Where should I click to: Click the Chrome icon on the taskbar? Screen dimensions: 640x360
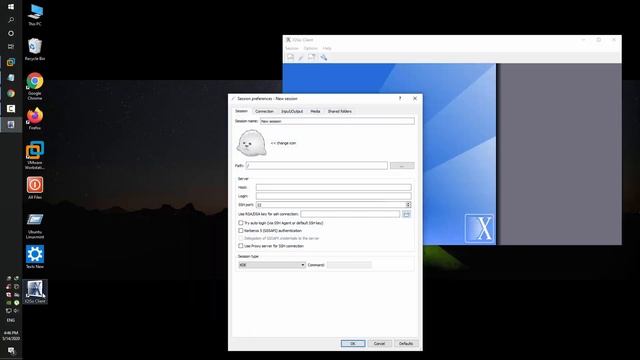point(11,93)
